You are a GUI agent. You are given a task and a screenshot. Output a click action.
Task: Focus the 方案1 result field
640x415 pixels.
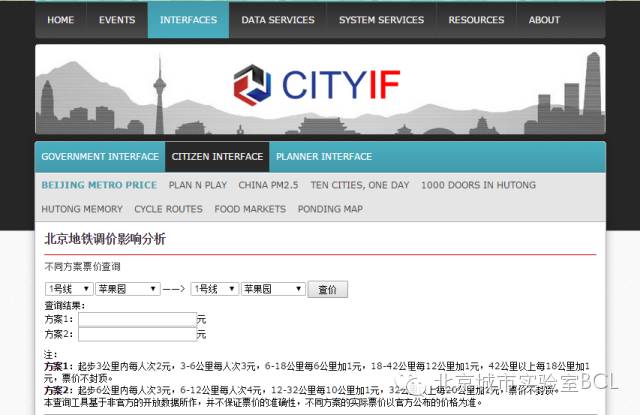point(138,320)
